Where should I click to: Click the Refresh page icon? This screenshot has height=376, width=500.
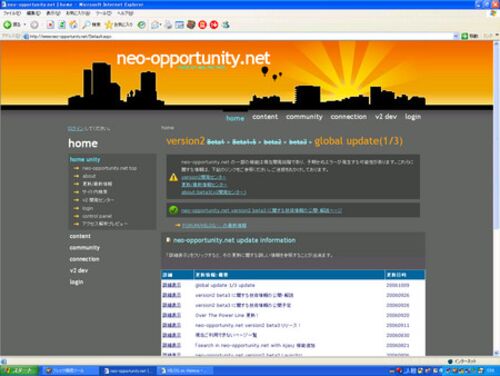tap(62, 25)
